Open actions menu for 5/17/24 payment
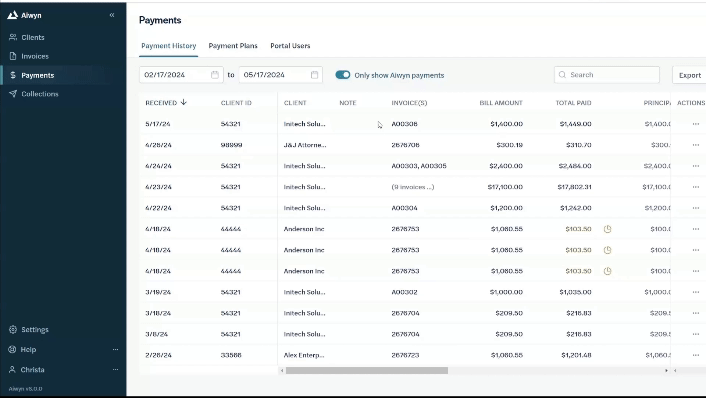The width and height of the screenshot is (706, 398). click(x=696, y=124)
